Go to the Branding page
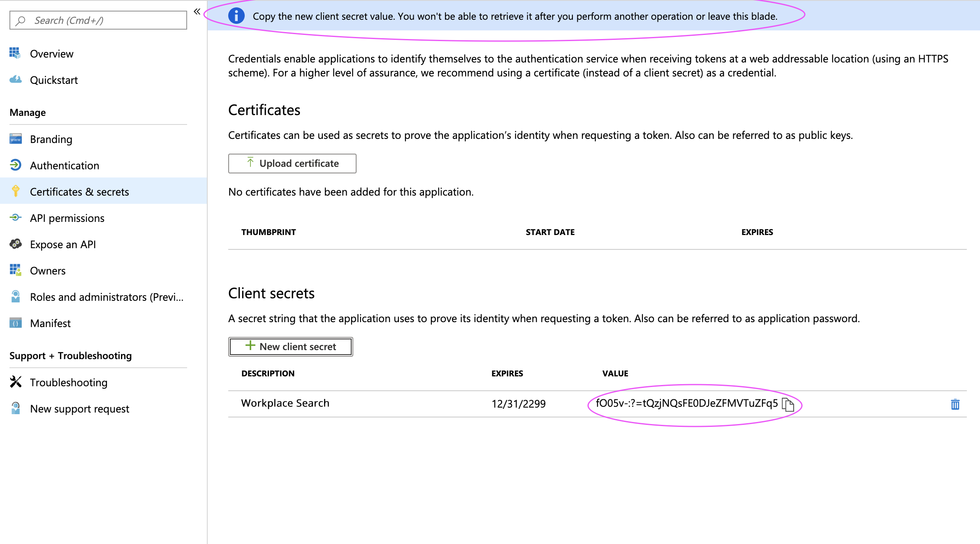Screen dimensions: 980x544 pyautogui.click(x=51, y=139)
